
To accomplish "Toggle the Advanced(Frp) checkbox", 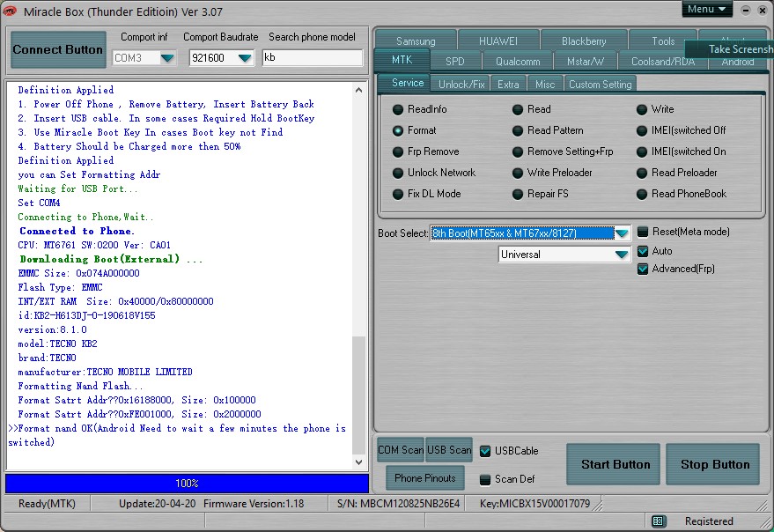I will coord(643,269).
